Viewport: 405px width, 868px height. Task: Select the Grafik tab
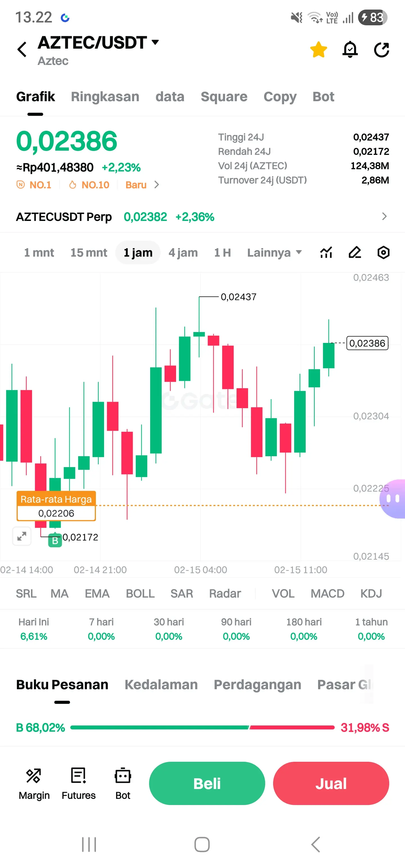click(x=35, y=97)
